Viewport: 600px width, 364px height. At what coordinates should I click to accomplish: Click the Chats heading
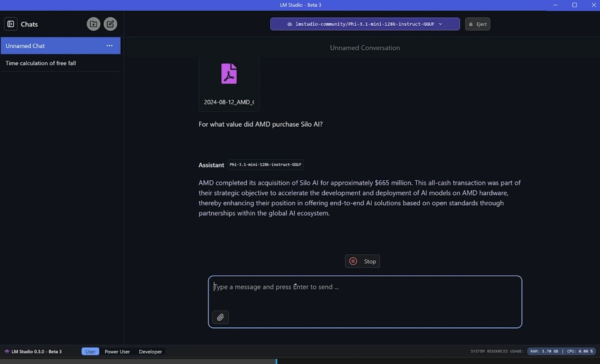coord(29,24)
